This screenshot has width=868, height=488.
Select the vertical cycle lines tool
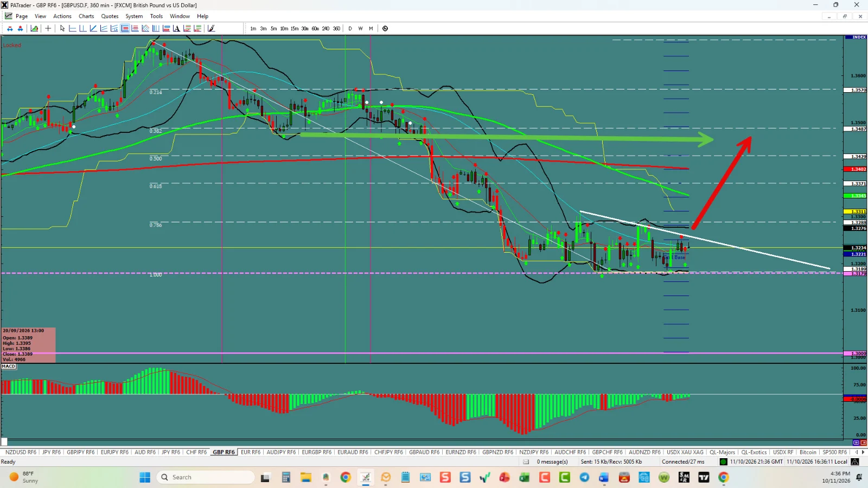pos(156,28)
